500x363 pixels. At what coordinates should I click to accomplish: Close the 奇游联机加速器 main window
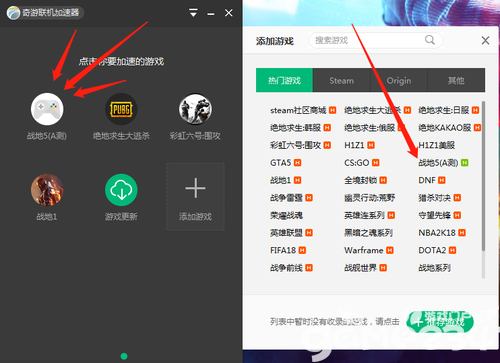[x=229, y=13]
